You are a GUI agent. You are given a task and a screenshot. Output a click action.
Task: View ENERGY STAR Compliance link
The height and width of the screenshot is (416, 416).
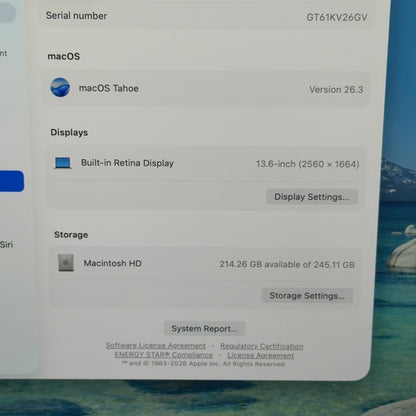click(x=164, y=355)
